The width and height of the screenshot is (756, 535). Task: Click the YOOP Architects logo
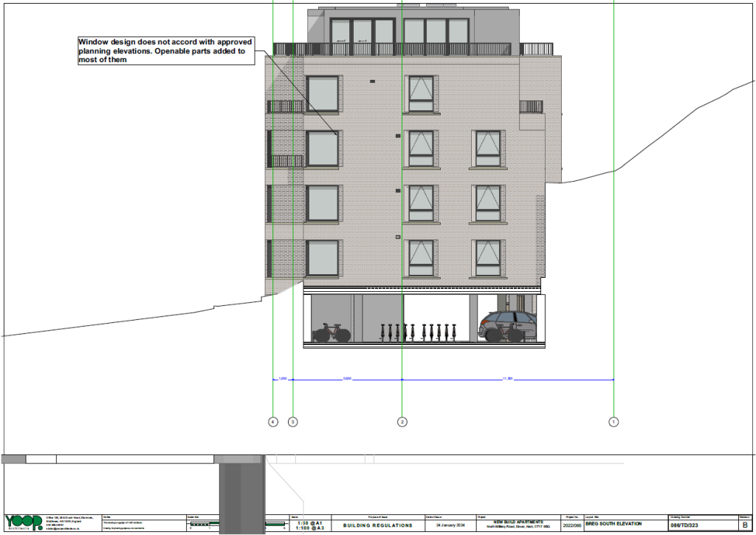pyautogui.click(x=24, y=522)
